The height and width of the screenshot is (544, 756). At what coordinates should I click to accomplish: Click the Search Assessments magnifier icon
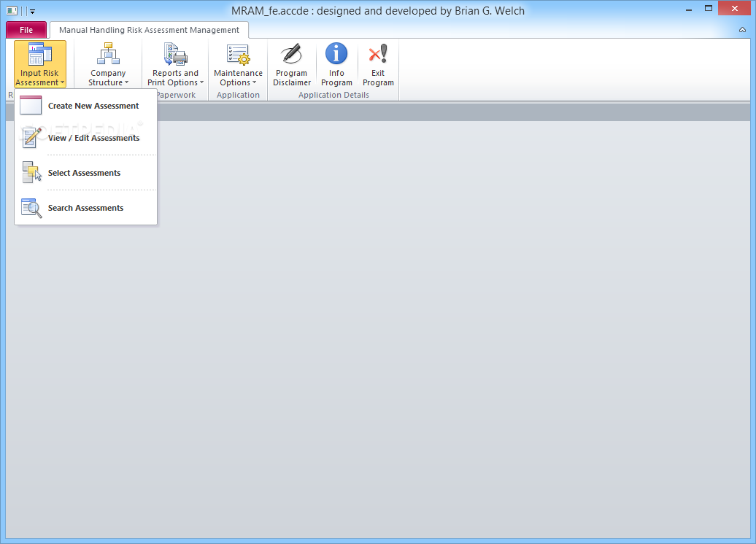[x=32, y=208]
